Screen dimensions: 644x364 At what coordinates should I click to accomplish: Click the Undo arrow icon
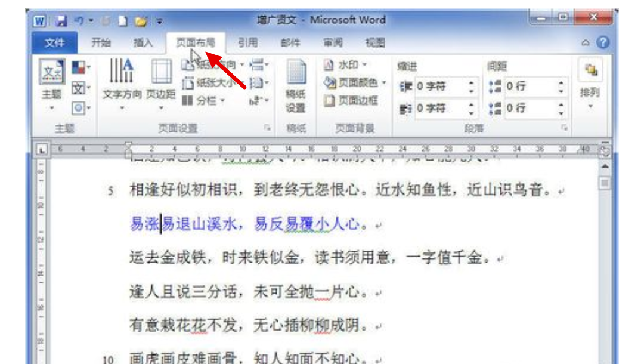click(79, 20)
